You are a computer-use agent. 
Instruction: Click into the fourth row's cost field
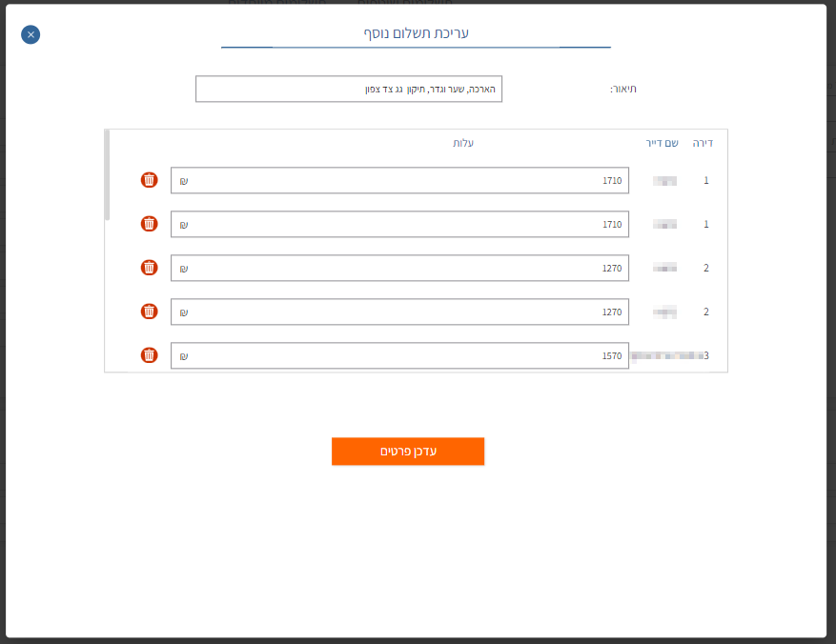(399, 312)
